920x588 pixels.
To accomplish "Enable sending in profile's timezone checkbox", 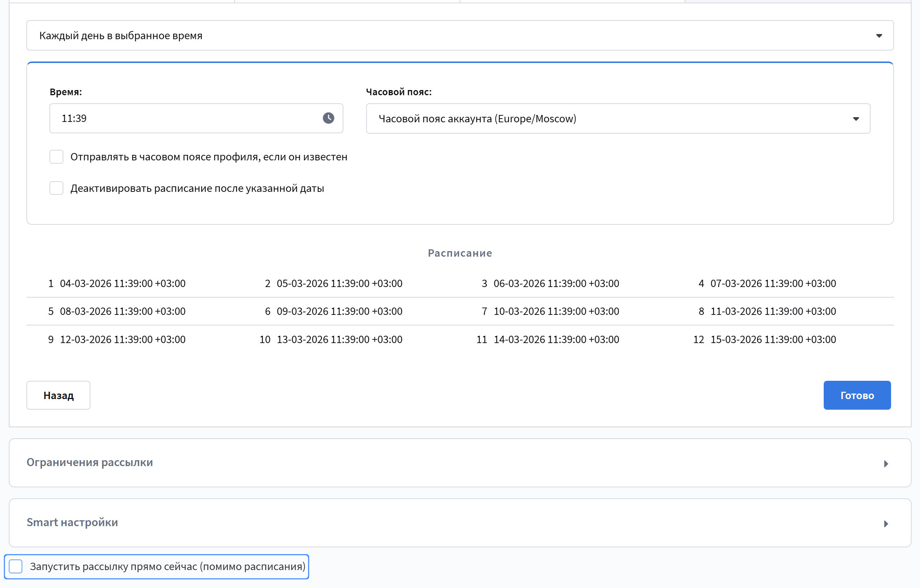I will pyautogui.click(x=56, y=157).
